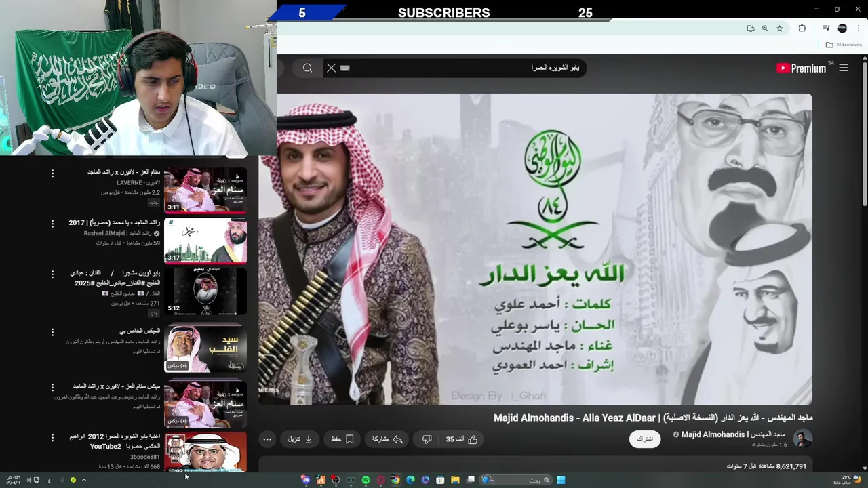Click the zoom magnifier icon in address bar

(x=765, y=28)
